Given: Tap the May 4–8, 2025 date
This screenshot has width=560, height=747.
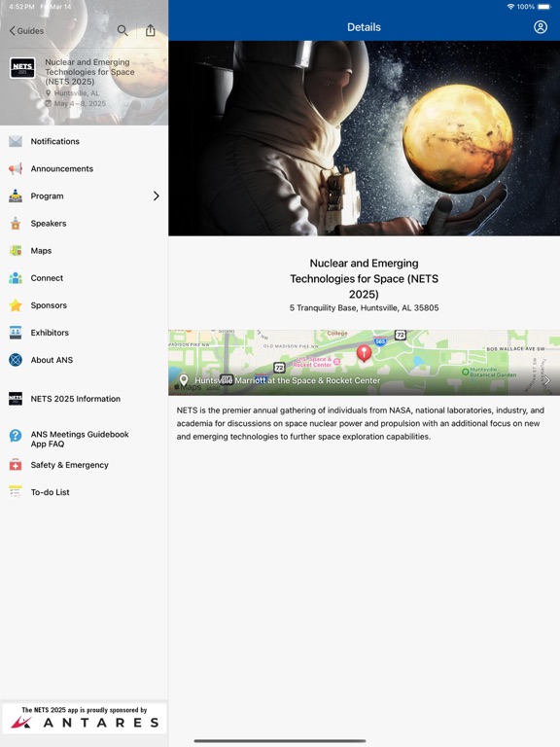Looking at the screenshot, I should (80, 103).
